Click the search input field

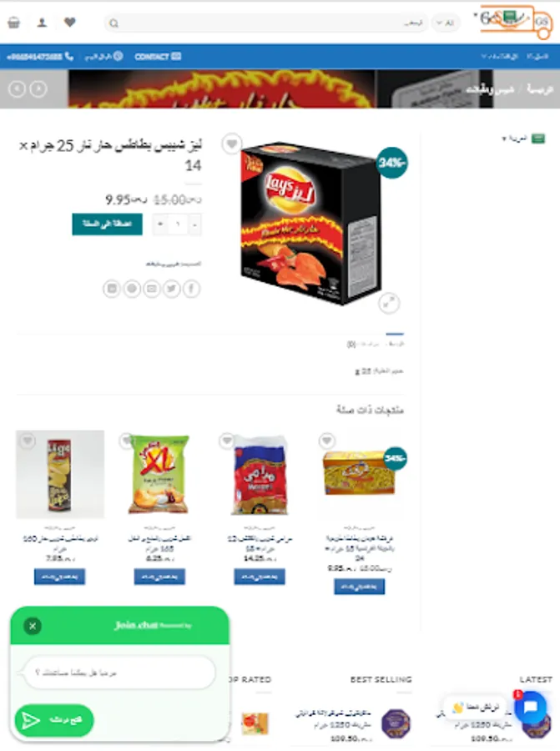click(x=265, y=23)
